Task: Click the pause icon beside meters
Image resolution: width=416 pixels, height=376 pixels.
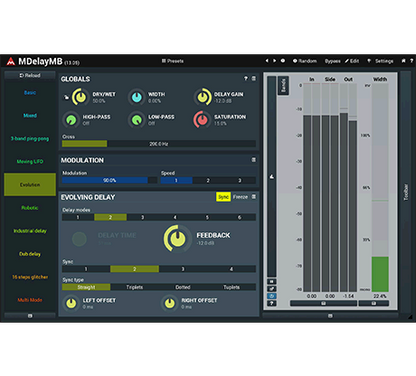Action: (272, 282)
